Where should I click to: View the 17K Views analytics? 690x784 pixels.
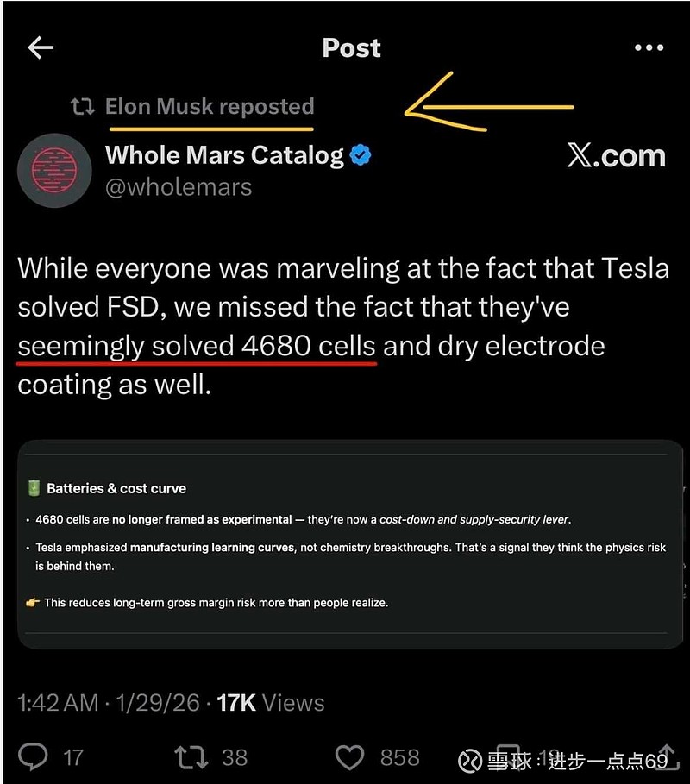[270, 702]
